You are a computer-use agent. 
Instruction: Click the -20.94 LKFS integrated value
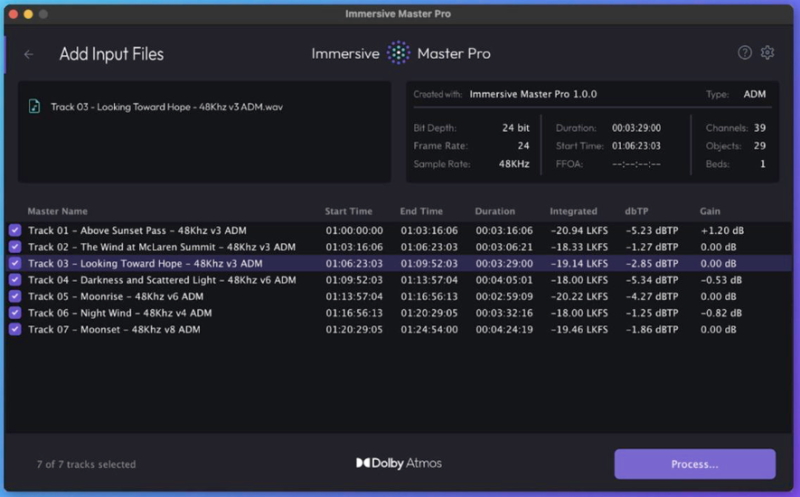pos(579,230)
